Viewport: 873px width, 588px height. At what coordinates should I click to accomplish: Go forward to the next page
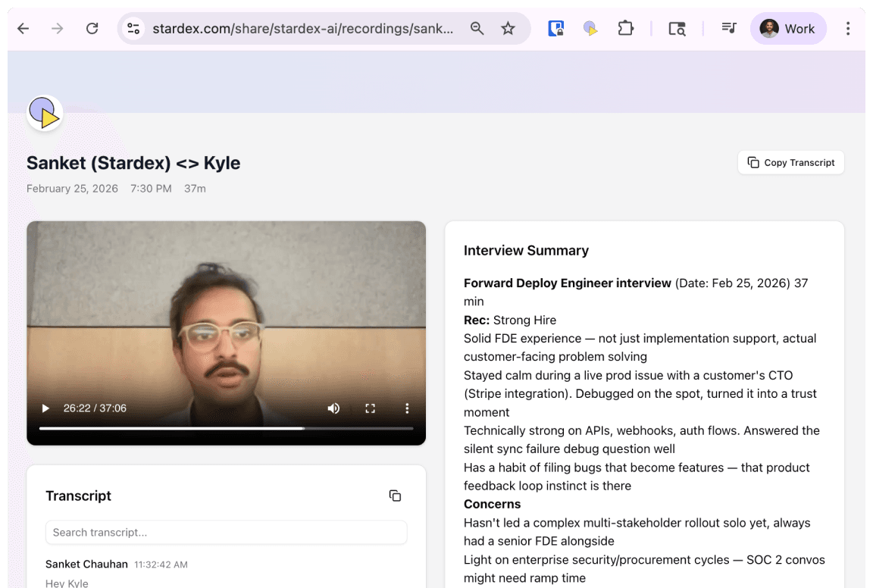click(x=58, y=28)
